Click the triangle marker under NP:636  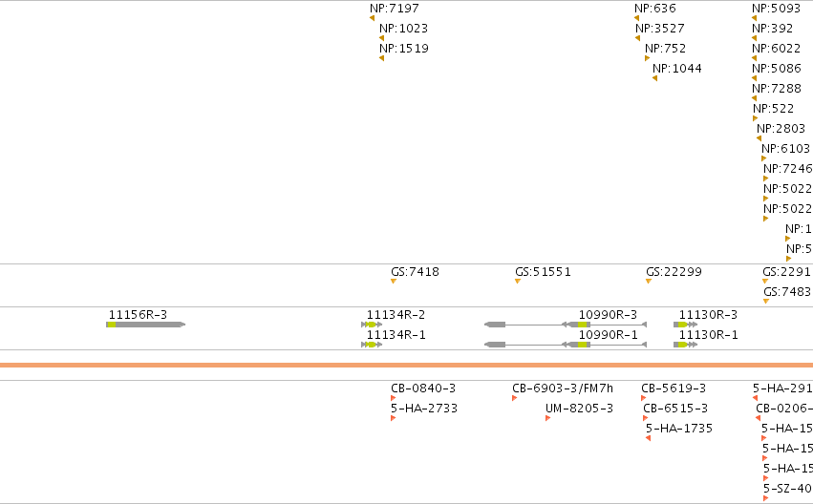pyautogui.click(x=636, y=18)
